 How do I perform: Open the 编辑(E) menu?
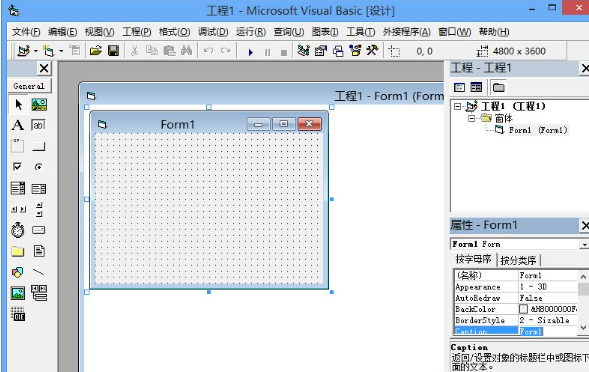[x=62, y=32]
